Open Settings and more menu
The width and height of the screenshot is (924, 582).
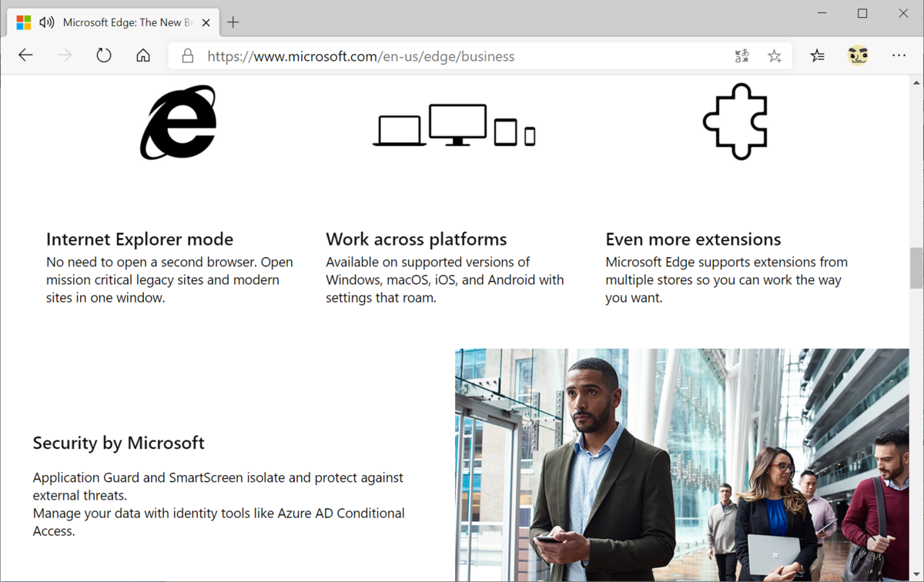pyautogui.click(x=899, y=55)
